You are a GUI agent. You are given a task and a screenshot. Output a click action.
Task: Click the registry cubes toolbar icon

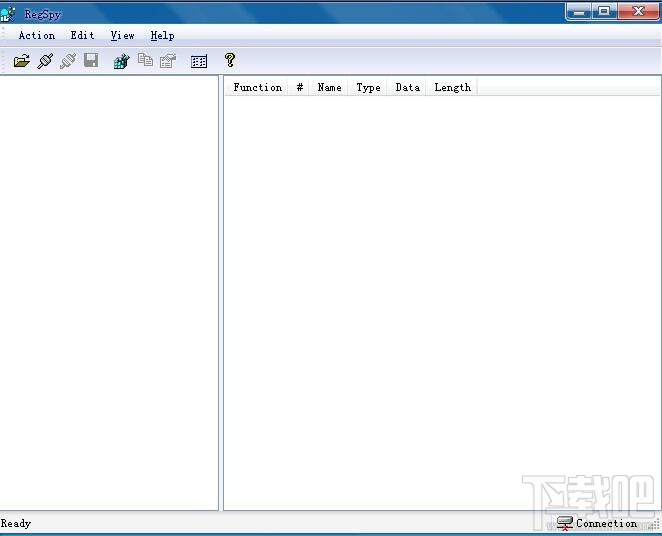click(x=122, y=61)
